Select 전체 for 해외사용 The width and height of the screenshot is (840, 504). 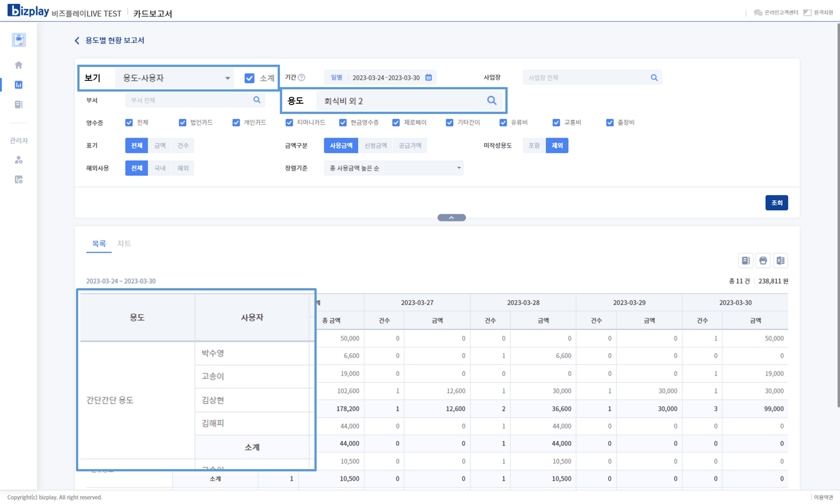click(136, 168)
